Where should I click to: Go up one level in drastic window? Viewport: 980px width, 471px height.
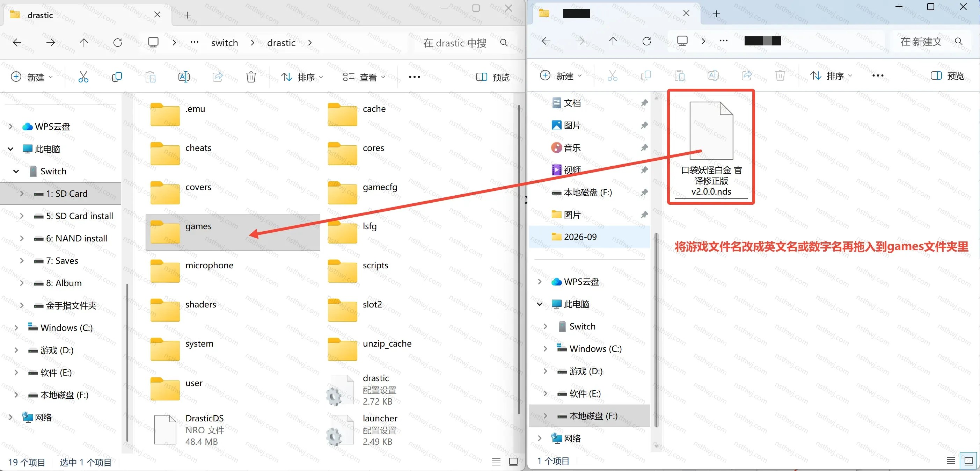pos(84,43)
